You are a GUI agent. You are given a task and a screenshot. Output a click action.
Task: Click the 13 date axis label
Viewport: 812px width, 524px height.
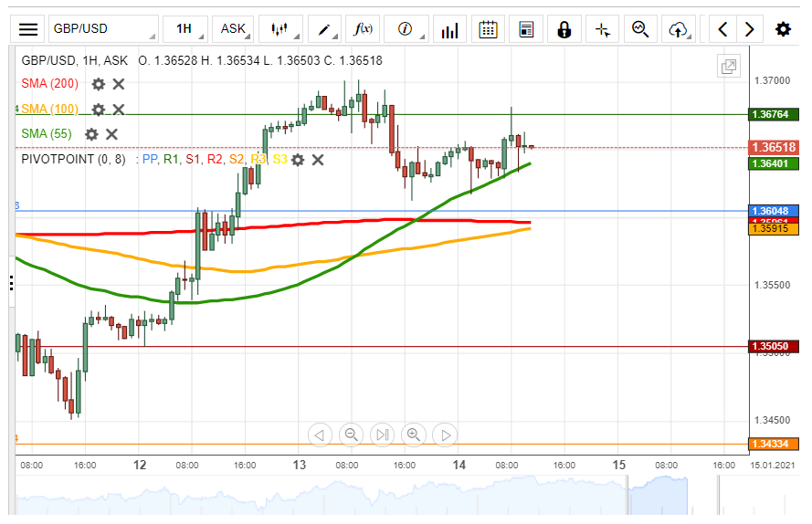(x=300, y=465)
